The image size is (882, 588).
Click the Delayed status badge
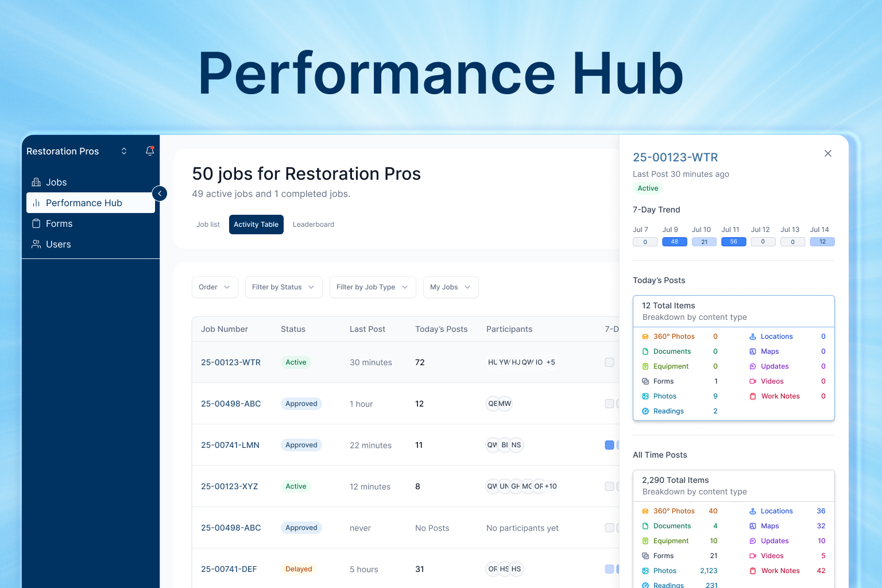click(x=299, y=569)
